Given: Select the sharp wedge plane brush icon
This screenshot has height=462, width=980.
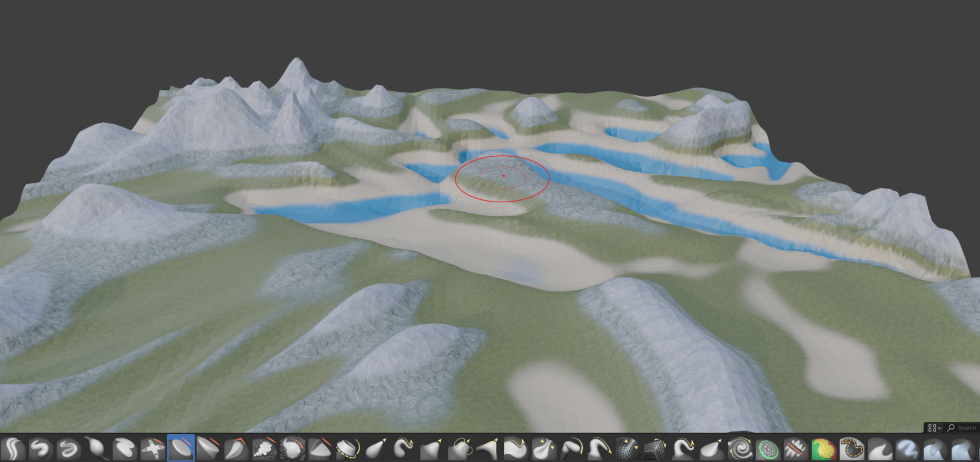Looking at the screenshot, I should (x=320, y=448).
